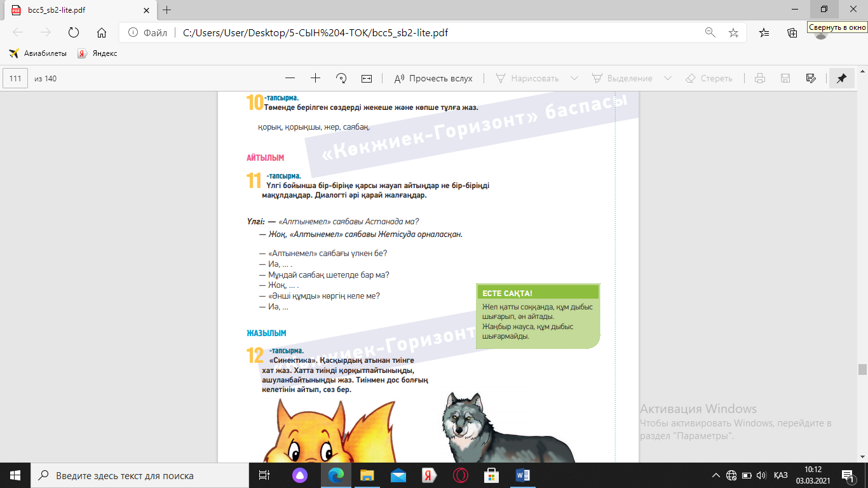
Task: Click the fit to page width icon
Action: coord(367,78)
